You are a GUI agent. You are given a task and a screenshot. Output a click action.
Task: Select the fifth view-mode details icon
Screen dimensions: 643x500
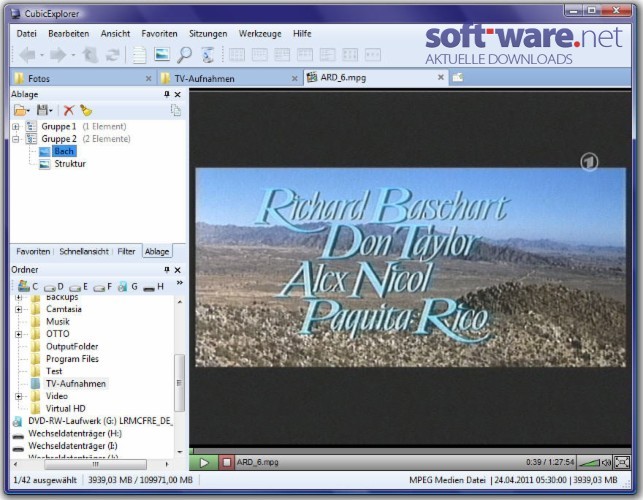(327, 55)
